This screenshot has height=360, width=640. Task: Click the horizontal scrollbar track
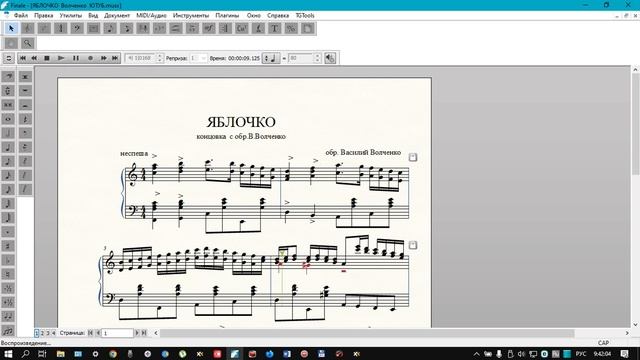(x=392, y=333)
